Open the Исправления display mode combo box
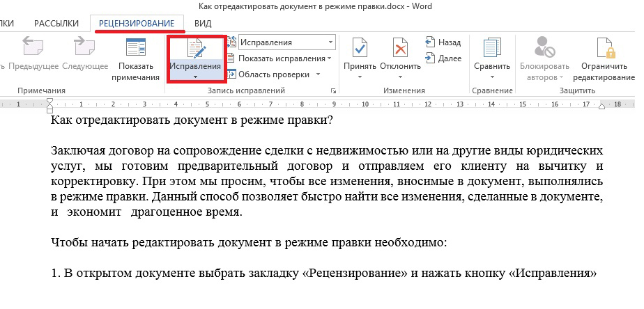This screenshot has width=644, height=309. coord(286,42)
